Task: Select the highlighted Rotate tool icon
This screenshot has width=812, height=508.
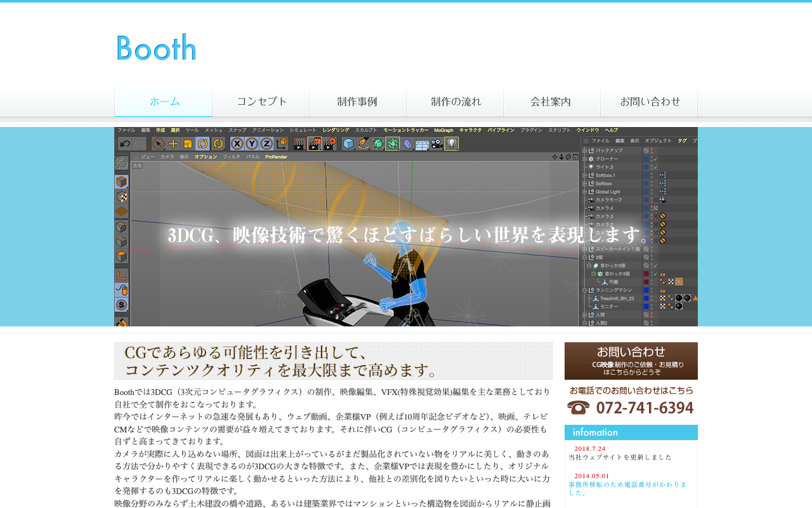Action: coord(203,144)
